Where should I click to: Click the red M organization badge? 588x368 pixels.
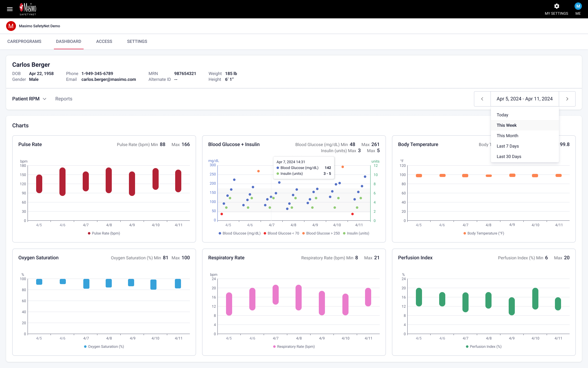[x=11, y=26]
